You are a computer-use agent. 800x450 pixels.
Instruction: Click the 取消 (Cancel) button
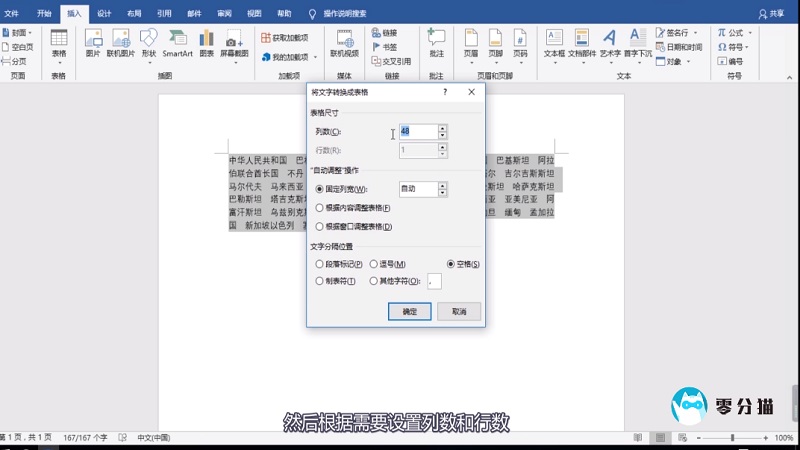coord(458,312)
